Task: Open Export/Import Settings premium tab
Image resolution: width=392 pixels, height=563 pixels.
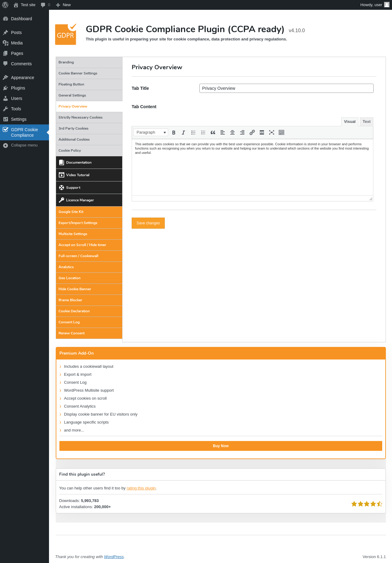Action: (x=89, y=223)
